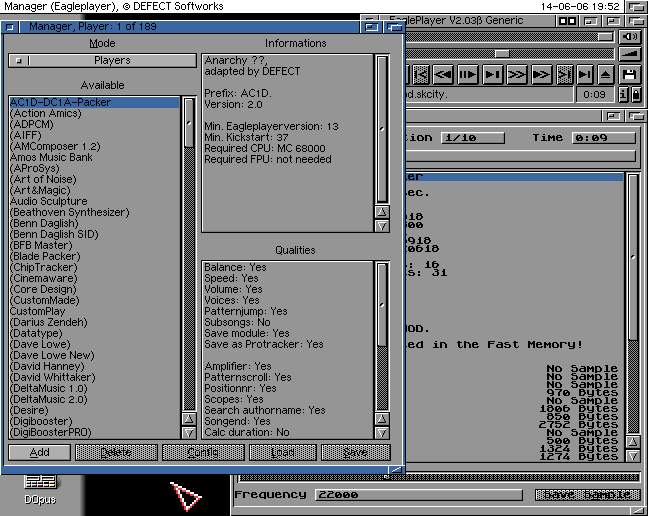This screenshot has width=648, height=516.
Task: Open the DOpus desktop icon
Action: tap(40, 490)
